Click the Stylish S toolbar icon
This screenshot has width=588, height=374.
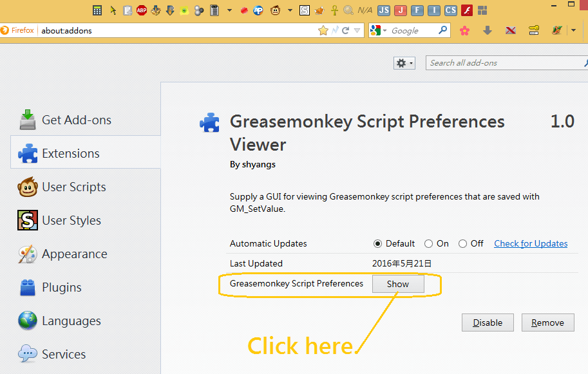click(x=305, y=10)
